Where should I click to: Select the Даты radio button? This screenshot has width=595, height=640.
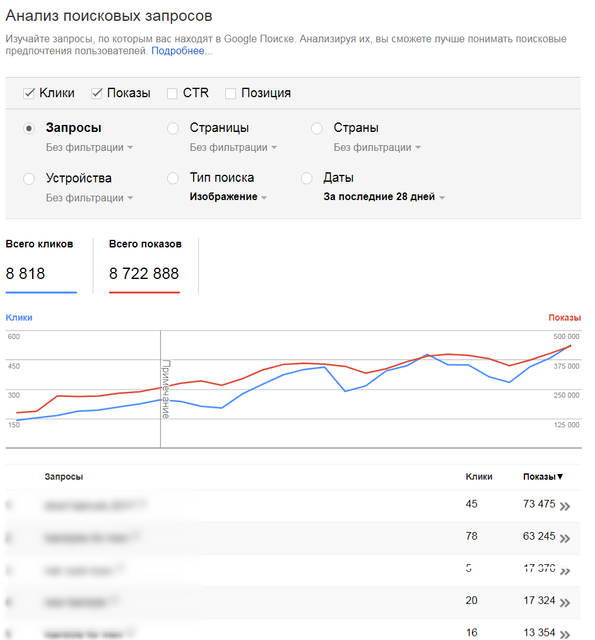[306, 178]
